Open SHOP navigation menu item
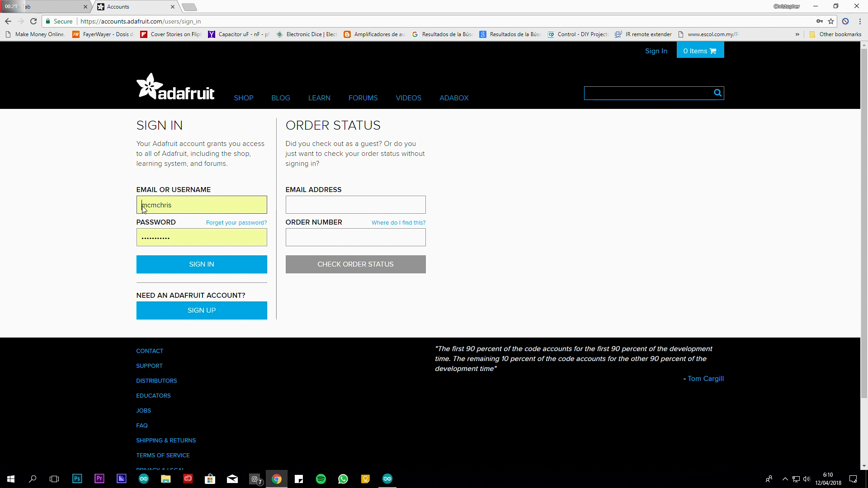Screen dimensions: 868x488 click(x=244, y=98)
